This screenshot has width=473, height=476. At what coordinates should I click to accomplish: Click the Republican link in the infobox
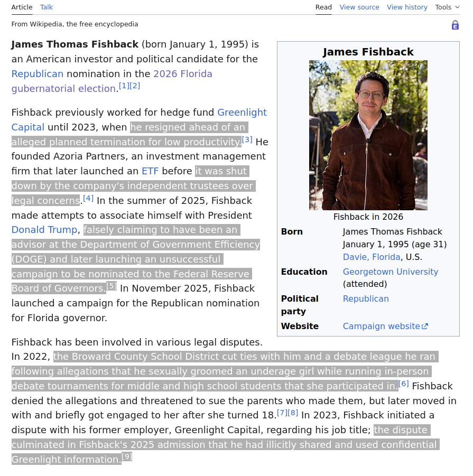coord(366,298)
